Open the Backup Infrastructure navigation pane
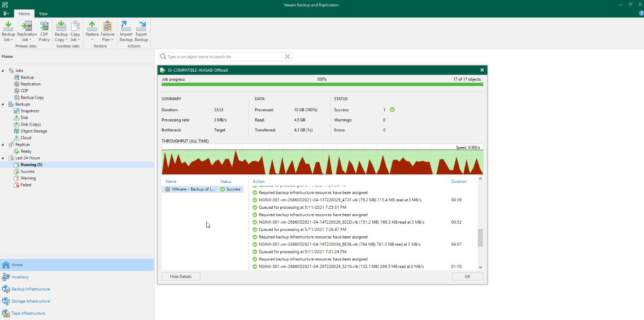Image resolution: width=644 pixels, height=320 pixels. (77, 289)
